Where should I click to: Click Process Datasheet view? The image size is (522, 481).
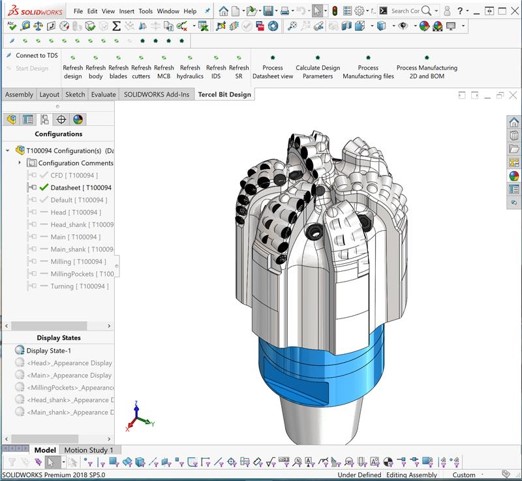[273, 68]
